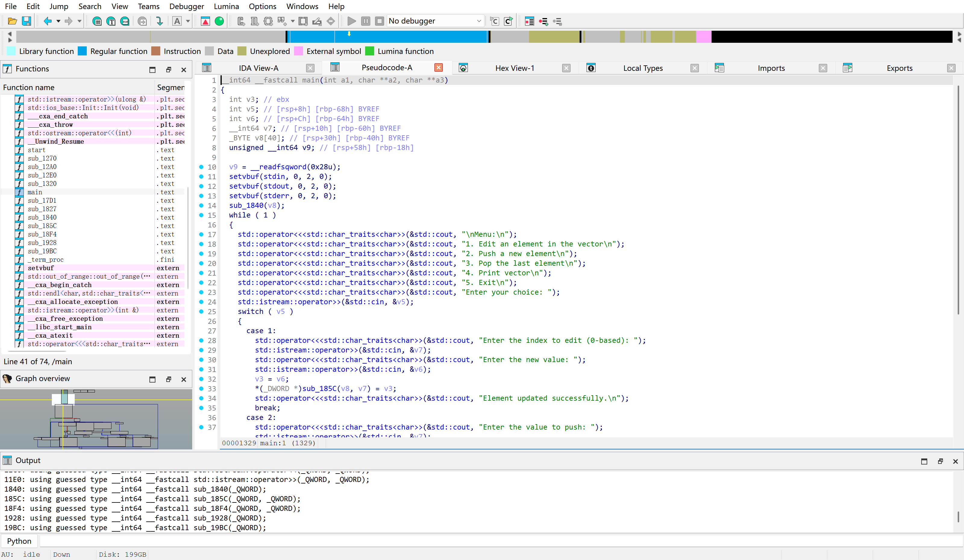Viewport: 964px width, 560px height.
Task: Toggle breakpoint dot on line 24
Action: coord(201,302)
